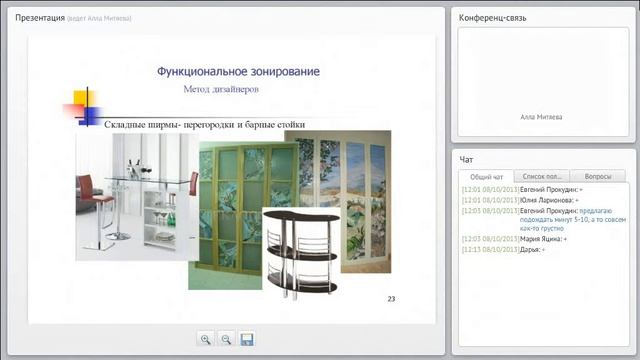Switch to the Общий чат tab
The image size is (640, 360).
coord(486,177)
